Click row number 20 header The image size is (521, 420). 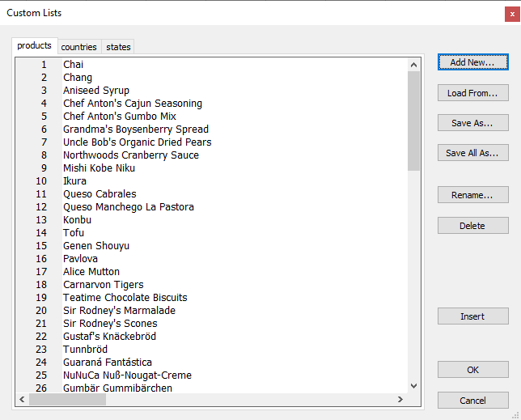[42, 311]
